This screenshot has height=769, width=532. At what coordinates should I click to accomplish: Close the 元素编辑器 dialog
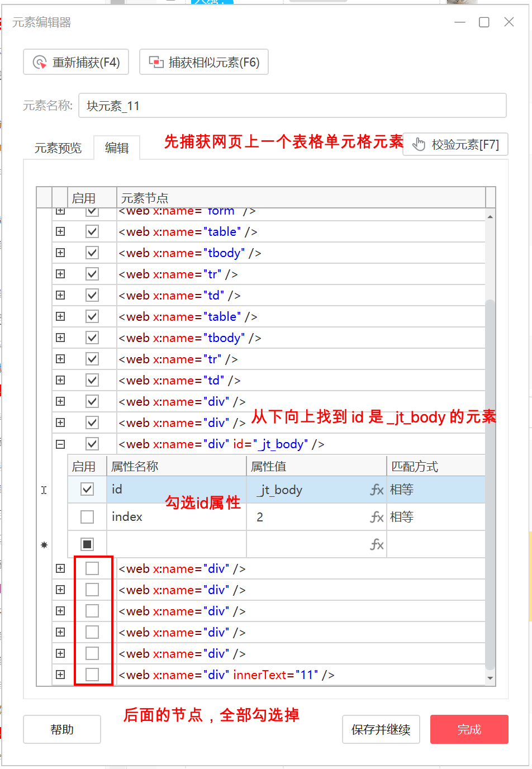pyautogui.click(x=509, y=22)
